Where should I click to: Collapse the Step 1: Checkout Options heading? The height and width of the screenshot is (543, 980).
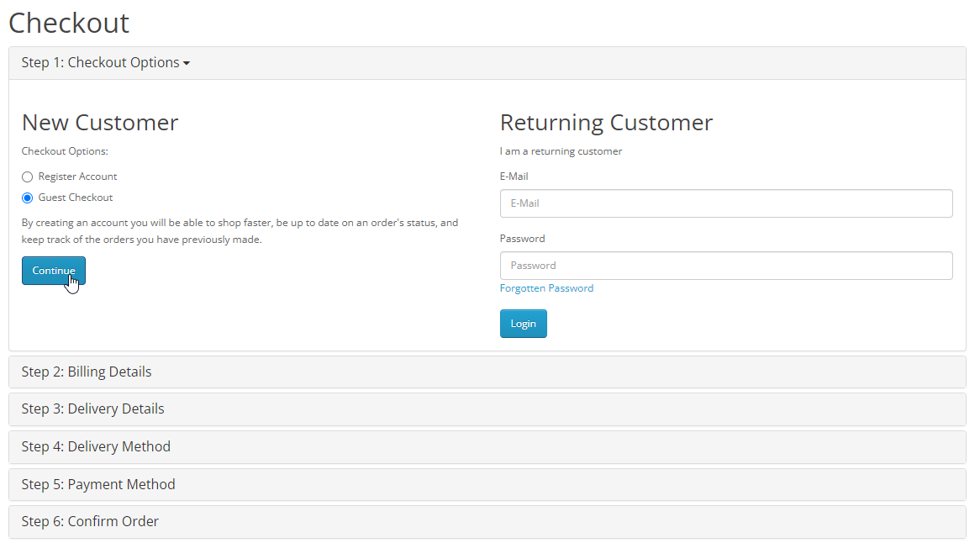[101, 63]
